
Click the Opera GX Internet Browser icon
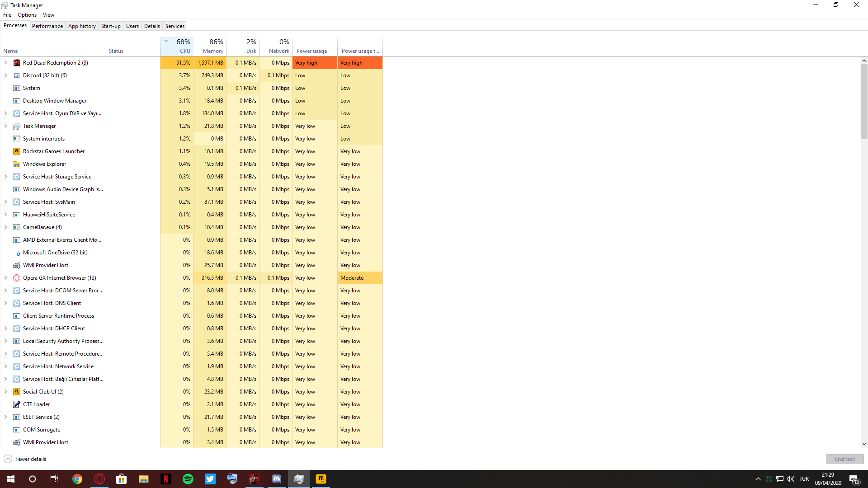click(17, 278)
